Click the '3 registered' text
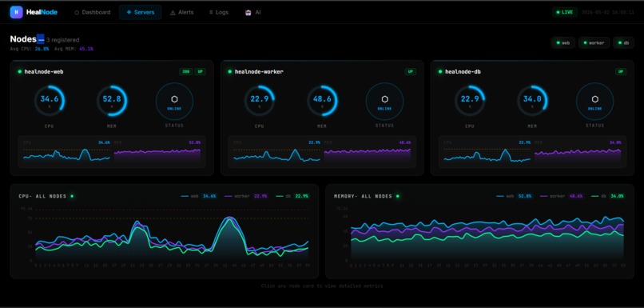Image resolution: width=644 pixels, height=308 pixels. 63,40
